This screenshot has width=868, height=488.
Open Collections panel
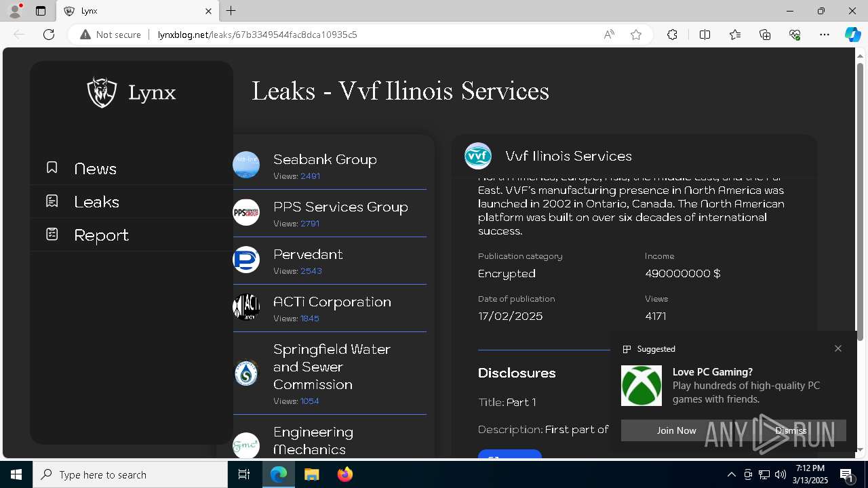point(765,35)
